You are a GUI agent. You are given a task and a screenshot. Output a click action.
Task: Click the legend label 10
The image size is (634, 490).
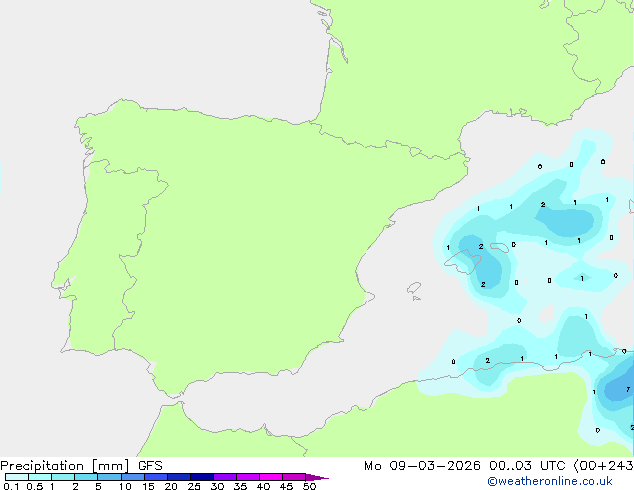(x=125, y=486)
